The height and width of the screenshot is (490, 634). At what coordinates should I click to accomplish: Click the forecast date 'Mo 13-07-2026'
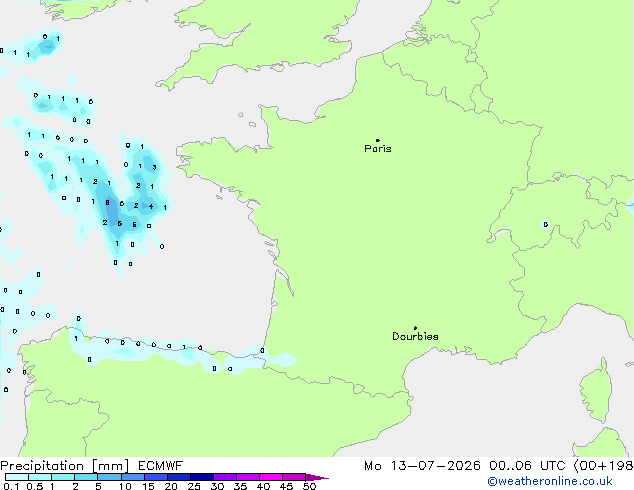[422, 466]
